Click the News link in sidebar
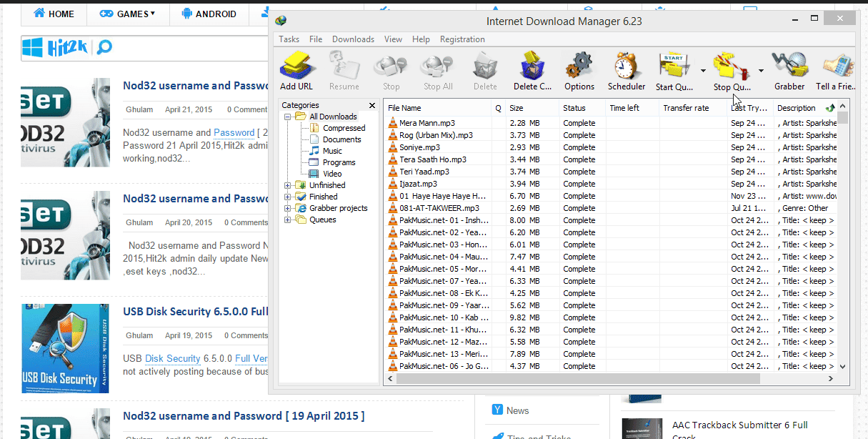868x439 pixels. click(x=518, y=410)
